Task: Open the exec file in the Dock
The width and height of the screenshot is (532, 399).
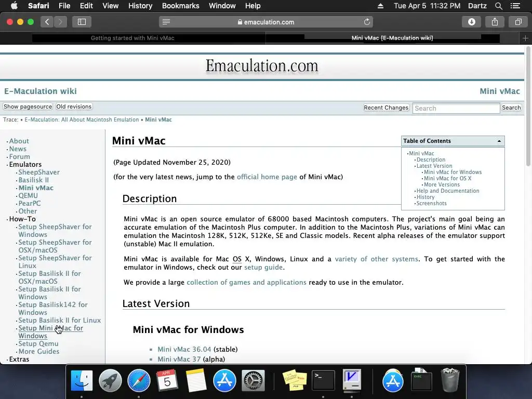Action: point(421,380)
